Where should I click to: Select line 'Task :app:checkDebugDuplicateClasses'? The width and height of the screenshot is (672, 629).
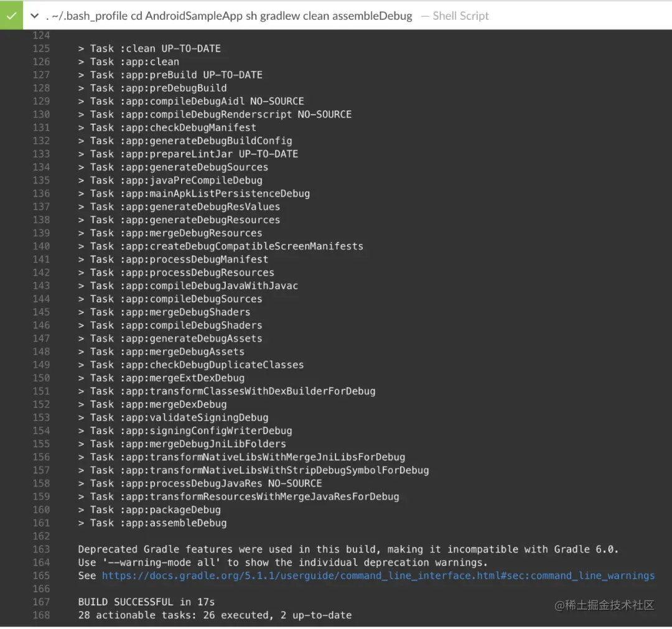[x=191, y=365]
